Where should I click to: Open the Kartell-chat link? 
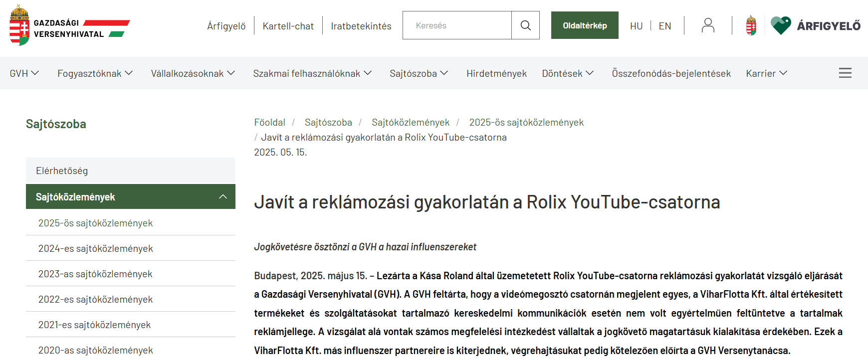288,26
